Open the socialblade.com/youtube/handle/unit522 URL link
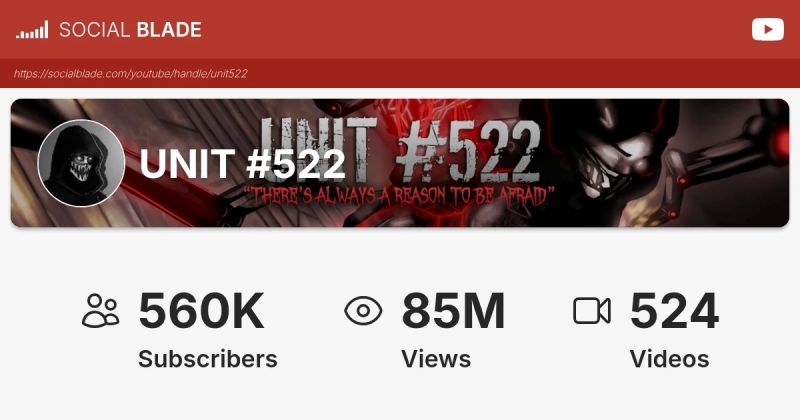The image size is (800, 420). click(131, 73)
